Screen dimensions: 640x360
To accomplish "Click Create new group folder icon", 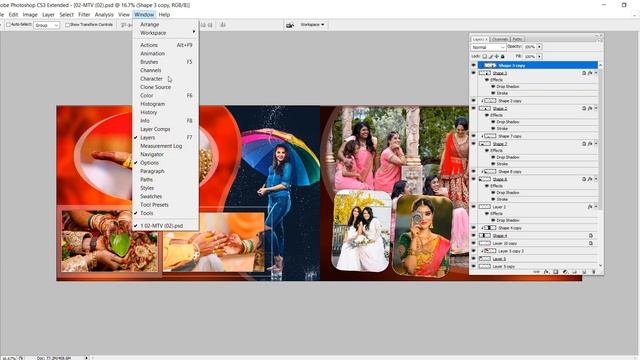I will [575, 271].
